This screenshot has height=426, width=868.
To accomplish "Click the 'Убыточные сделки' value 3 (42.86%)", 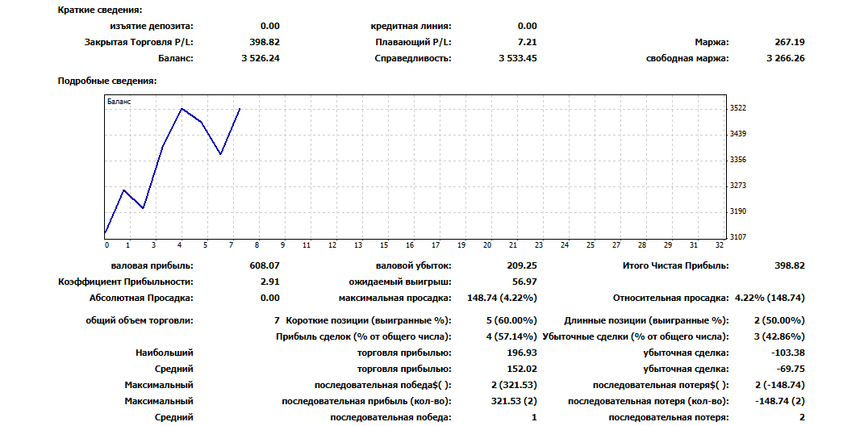I will pyautogui.click(x=778, y=336).
